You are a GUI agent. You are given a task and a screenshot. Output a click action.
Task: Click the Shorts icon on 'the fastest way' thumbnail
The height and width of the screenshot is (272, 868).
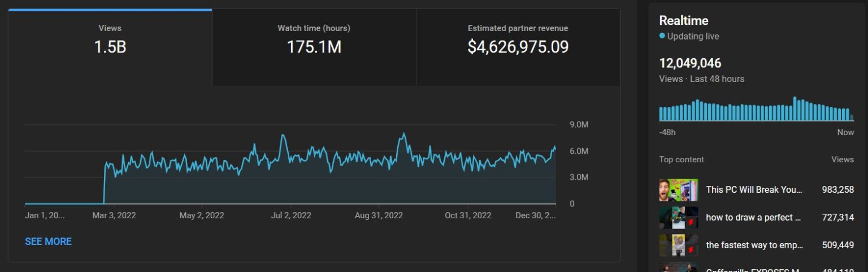tap(692, 249)
